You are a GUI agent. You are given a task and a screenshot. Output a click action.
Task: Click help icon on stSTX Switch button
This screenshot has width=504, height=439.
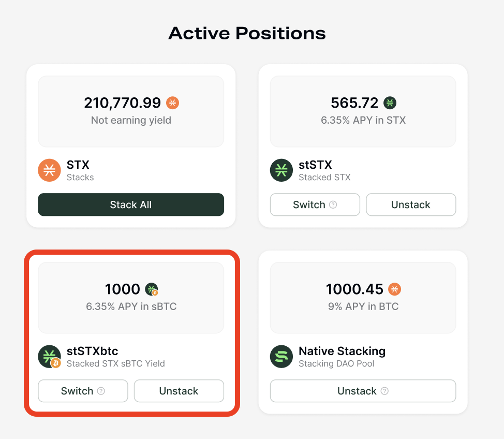333,204
